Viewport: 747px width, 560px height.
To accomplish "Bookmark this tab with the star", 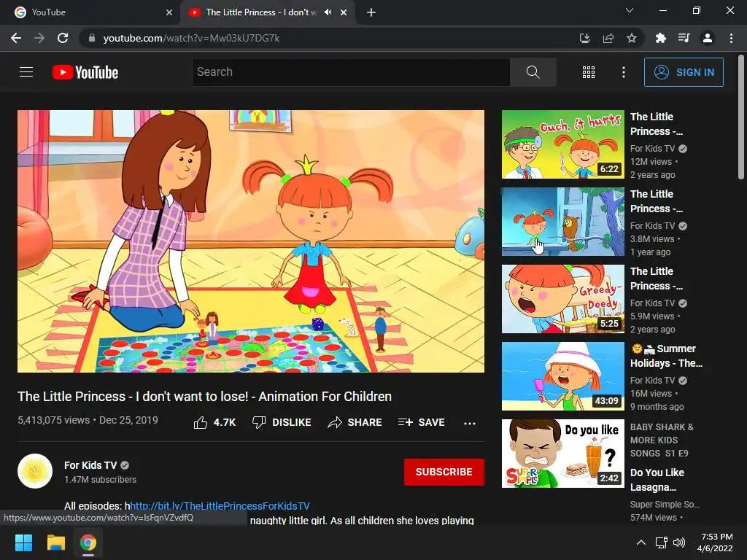I will 632,38.
